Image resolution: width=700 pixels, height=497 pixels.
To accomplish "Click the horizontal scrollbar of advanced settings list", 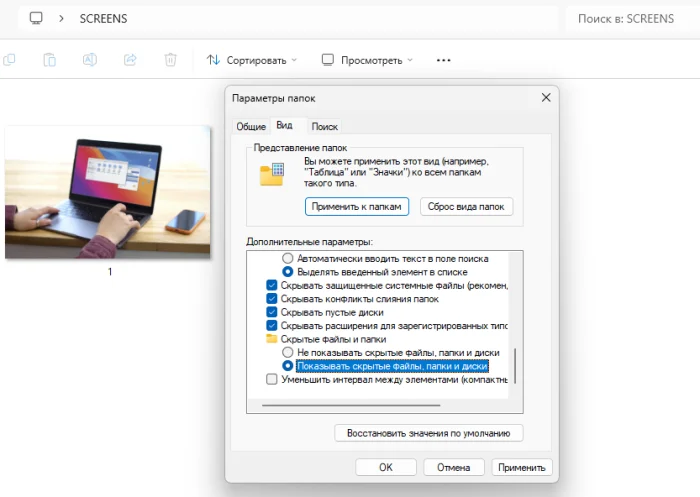I will tap(351, 405).
